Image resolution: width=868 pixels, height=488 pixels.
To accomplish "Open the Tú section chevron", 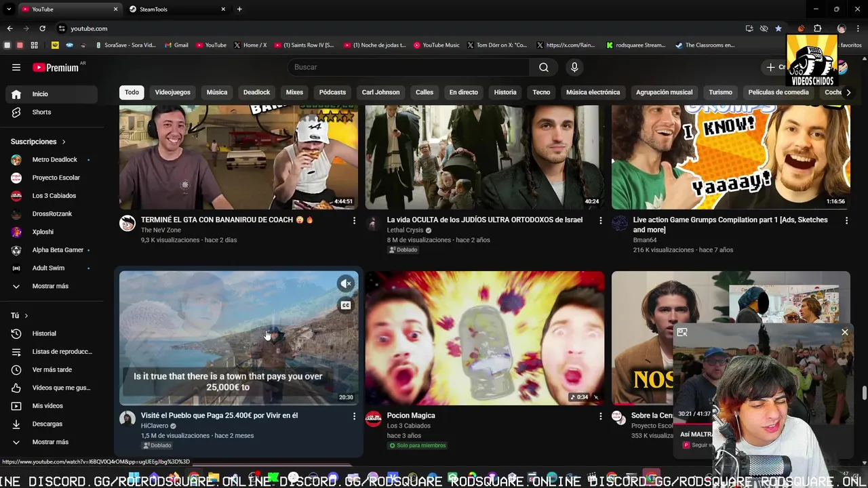I will pos(26,316).
